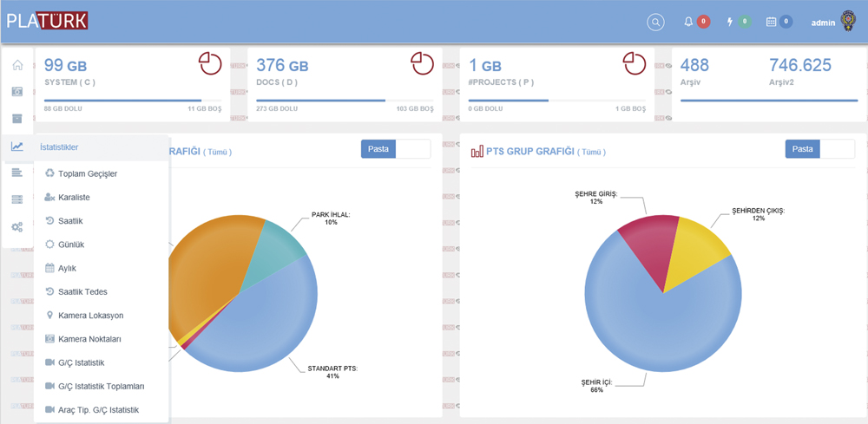Open the camera icon in sidebar

coord(17,92)
